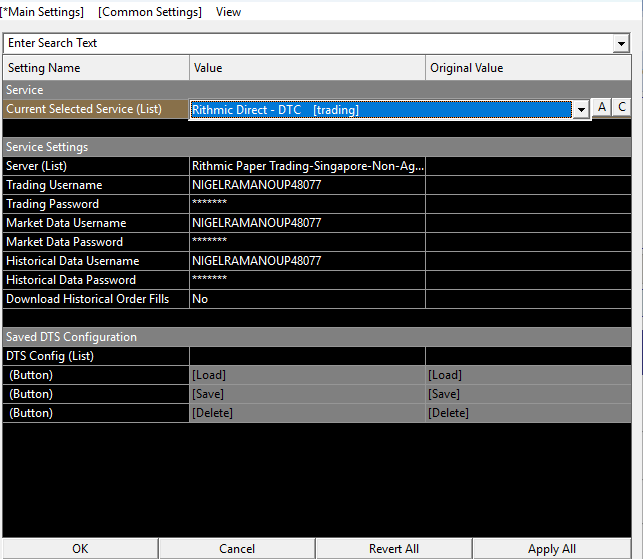643x559 pixels.
Task: Click the Service Settings section header
Action: (317, 147)
